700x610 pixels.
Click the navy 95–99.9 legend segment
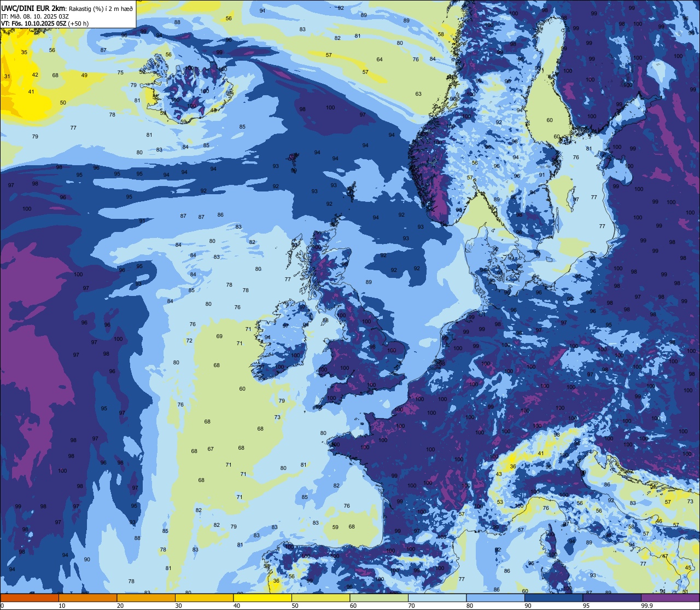coord(612,597)
